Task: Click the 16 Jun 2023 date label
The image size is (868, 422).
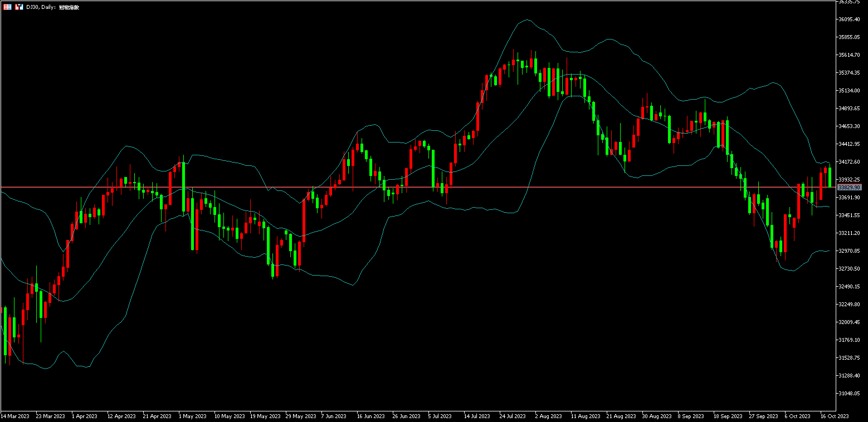Action: coord(371,416)
